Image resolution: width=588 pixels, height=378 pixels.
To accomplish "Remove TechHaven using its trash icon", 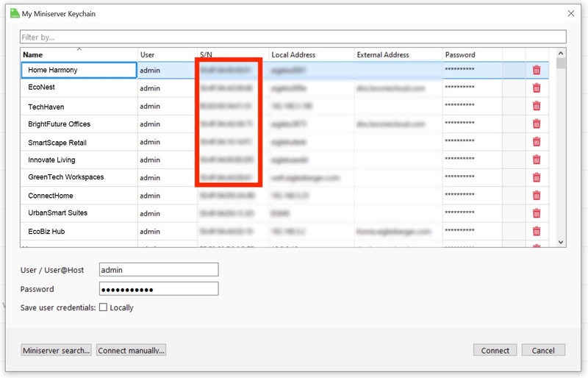I will coord(537,106).
